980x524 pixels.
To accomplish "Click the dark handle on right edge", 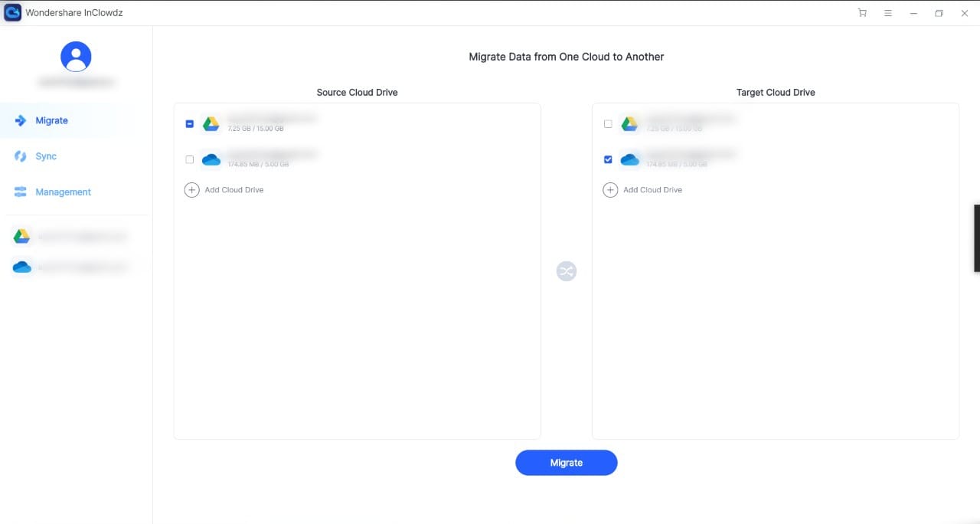I will tap(976, 237).
